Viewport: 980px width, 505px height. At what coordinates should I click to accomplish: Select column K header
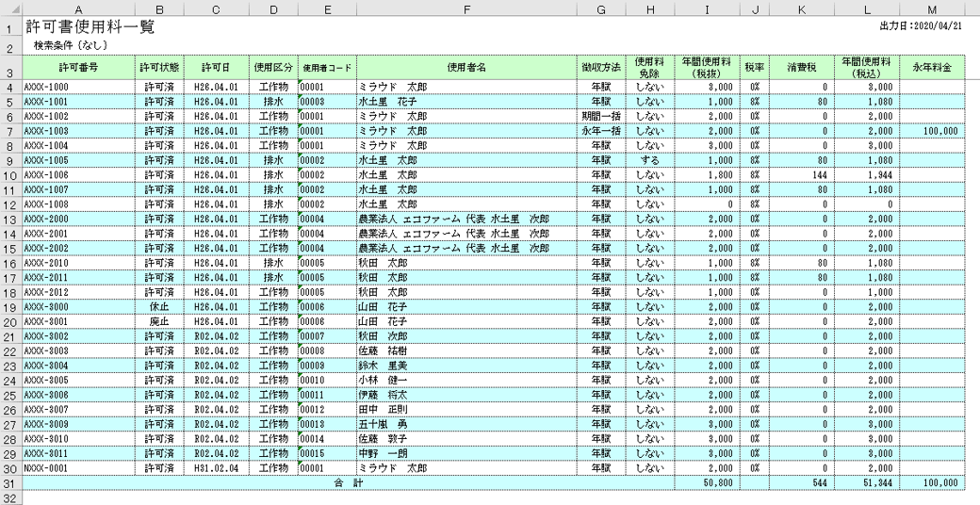coord(802,8)
